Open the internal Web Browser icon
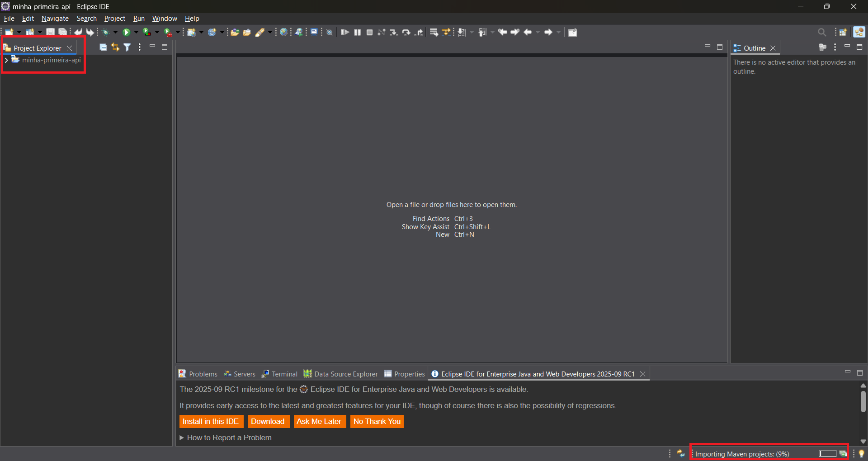This screenshot has height=461, width=868. [283, 32]
